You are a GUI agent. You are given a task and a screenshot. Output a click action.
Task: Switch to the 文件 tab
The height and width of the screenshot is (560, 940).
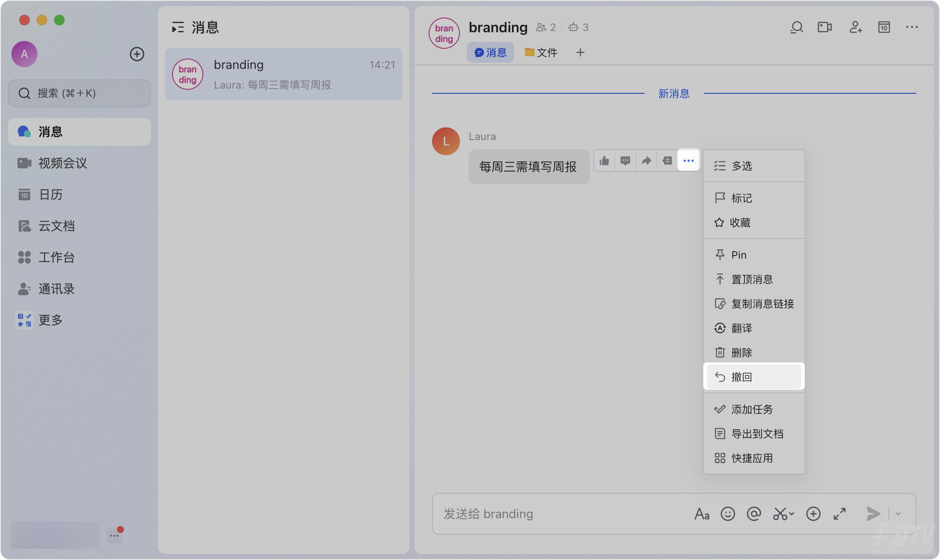click(x=541, y=53)
